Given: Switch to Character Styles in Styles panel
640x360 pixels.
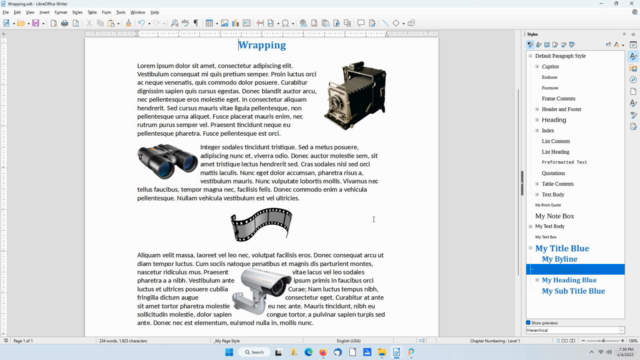Looking at the screenshot, I should click(x=539, y=44).
